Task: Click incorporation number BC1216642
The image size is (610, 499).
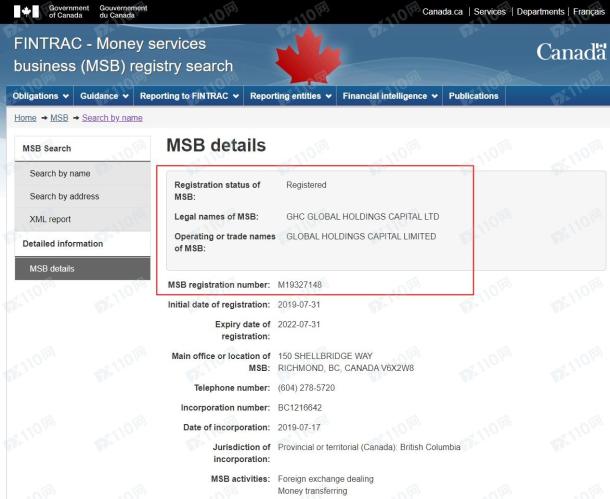Action: [300, 408]
